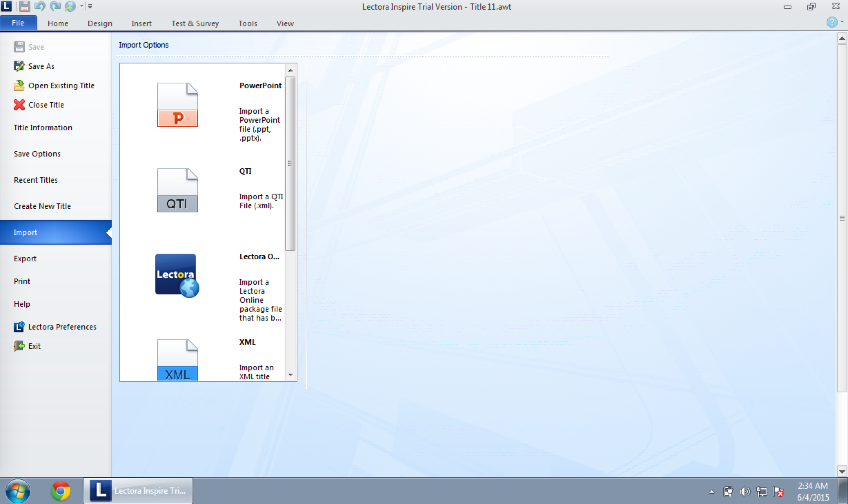848x504 pixels.
Task: Select the XML file icon
Action: coord(178,360)
